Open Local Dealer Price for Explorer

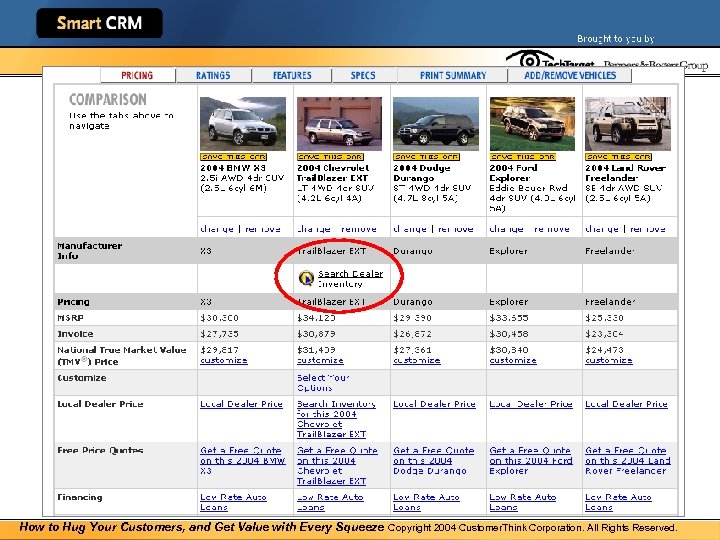531,404
